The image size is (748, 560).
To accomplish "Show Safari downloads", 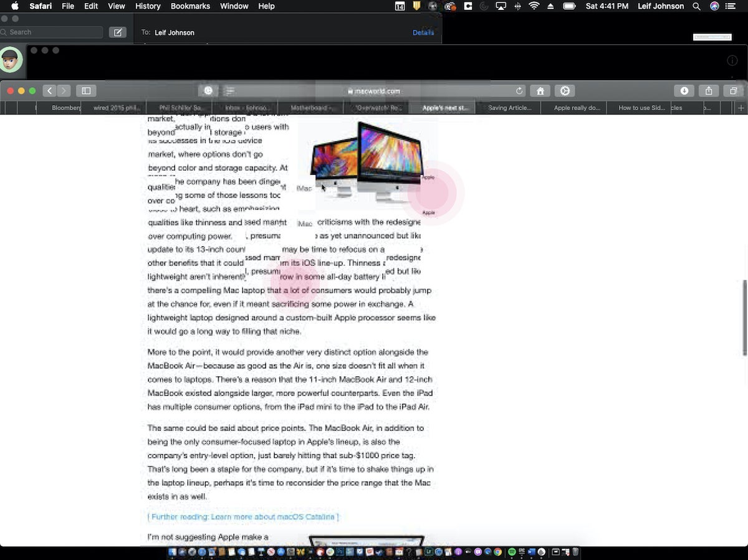I will (684, 91).
